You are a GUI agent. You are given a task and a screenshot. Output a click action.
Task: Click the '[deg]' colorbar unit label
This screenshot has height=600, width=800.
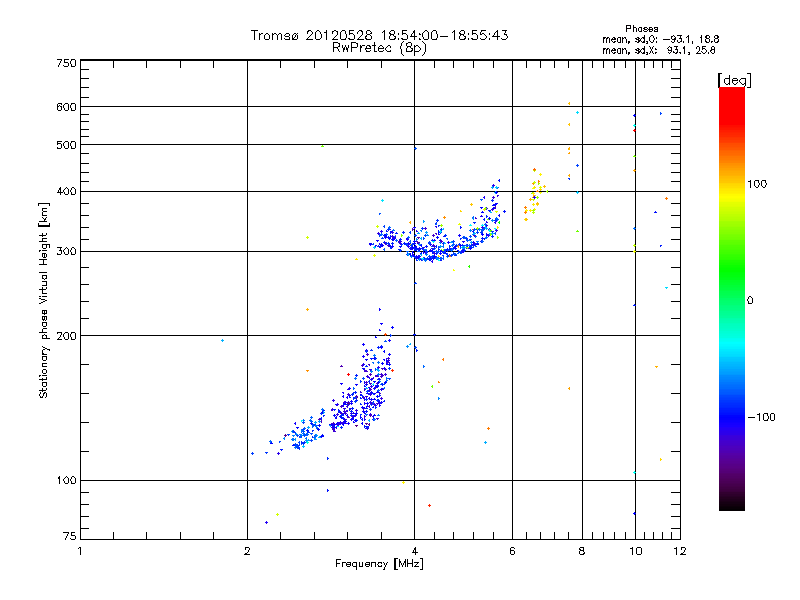click(x=734, y=80)
